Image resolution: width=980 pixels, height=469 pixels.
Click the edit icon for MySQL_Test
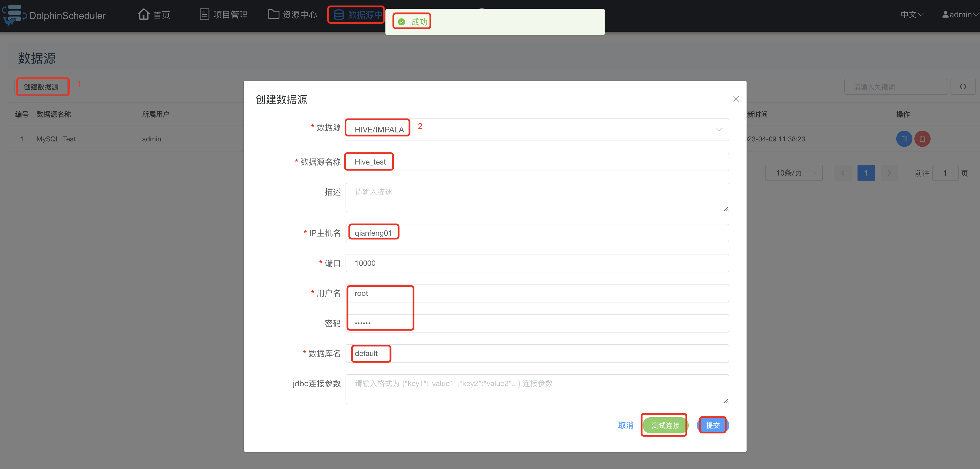pyautogui.click(x=904, y=139)
